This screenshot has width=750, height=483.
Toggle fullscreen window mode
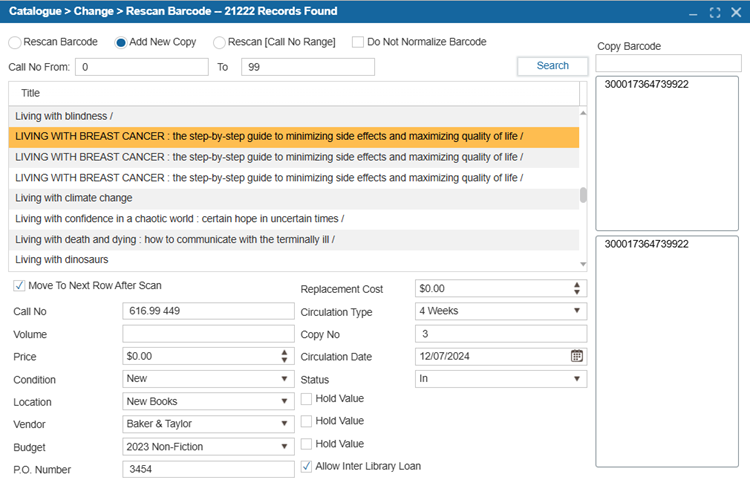point(715,12)
